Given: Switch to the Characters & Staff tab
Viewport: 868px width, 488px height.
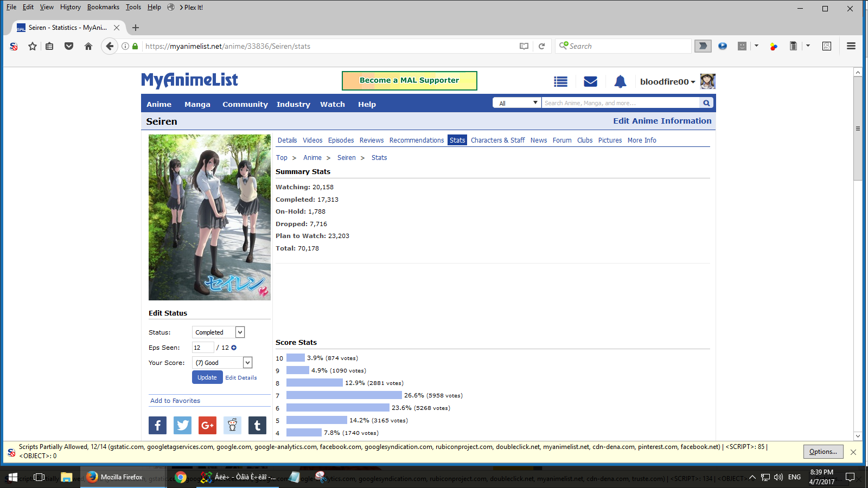Looking at the screenshot, I should point(497,140).
